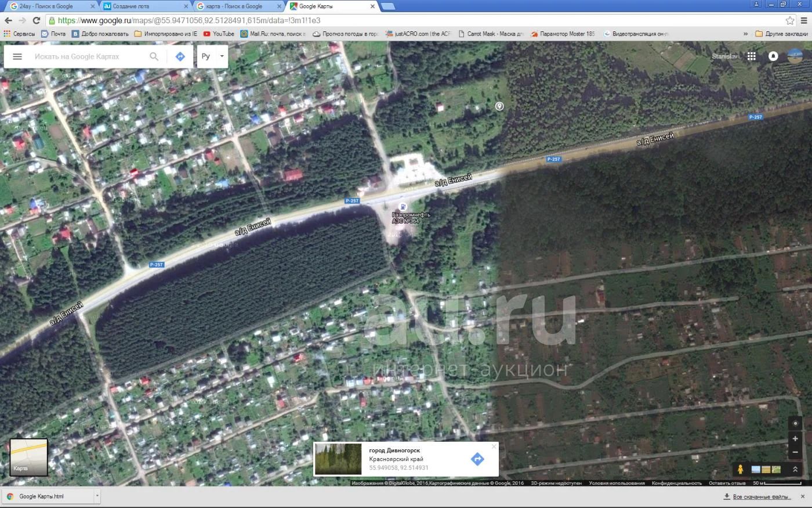This screenshot has width=812, height=508.
Task: Open directions from the search box
Action: click(x=180, y=56)
